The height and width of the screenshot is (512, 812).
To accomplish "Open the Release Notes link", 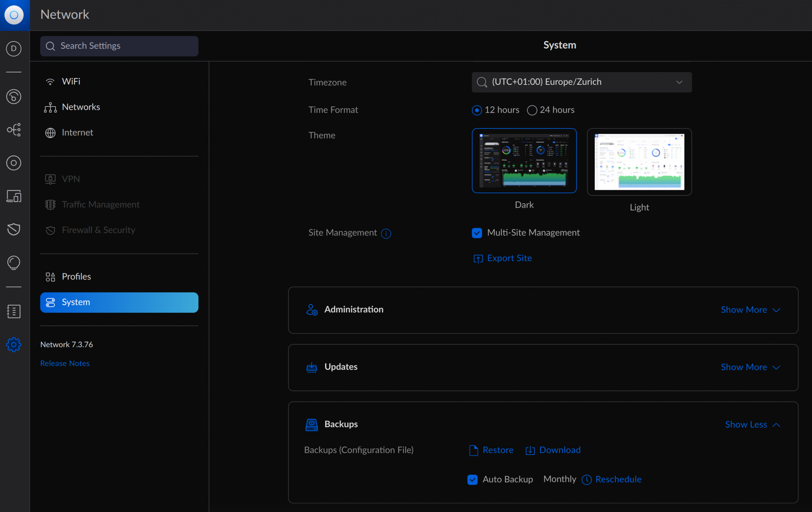I will 65,363.
